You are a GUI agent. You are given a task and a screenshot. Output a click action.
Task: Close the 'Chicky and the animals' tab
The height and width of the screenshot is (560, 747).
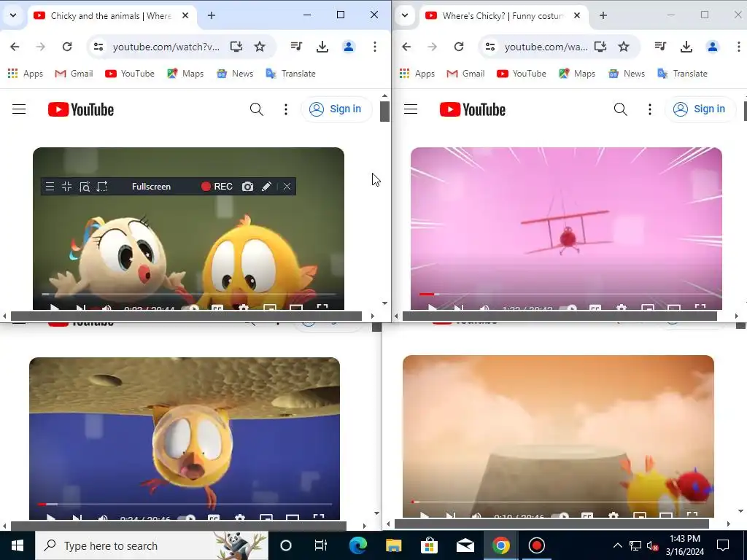coord(185,16)
